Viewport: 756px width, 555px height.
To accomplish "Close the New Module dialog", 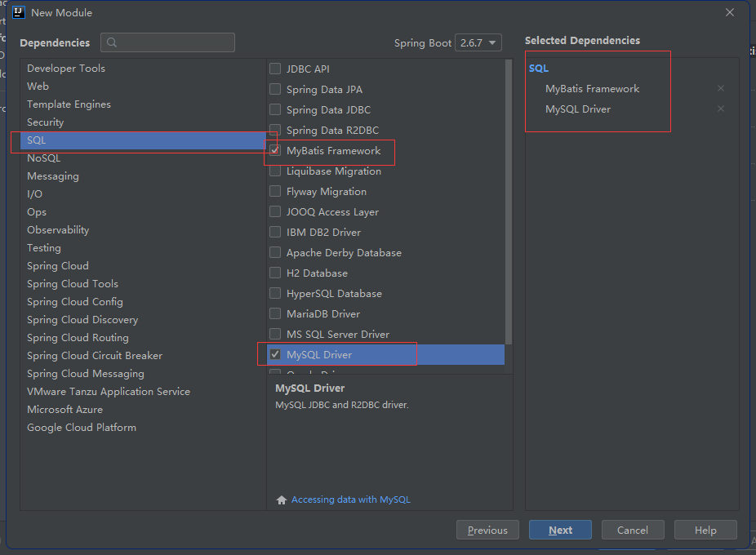I will click(730, 12).
